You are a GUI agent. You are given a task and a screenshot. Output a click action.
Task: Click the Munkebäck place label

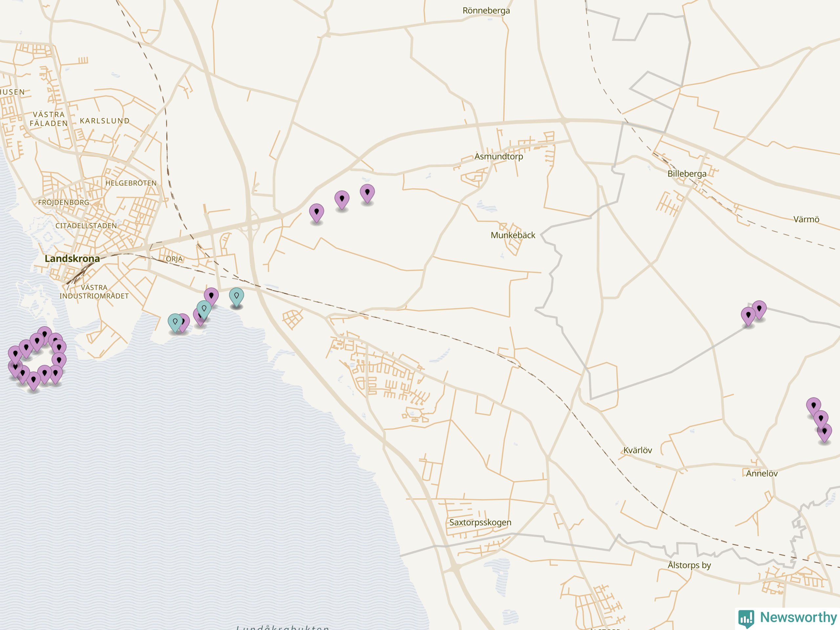point(513,235)
